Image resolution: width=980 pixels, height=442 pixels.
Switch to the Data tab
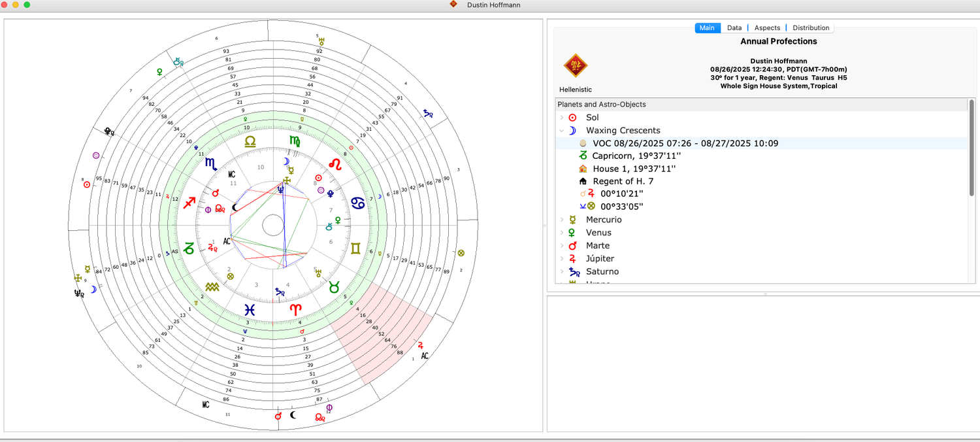click(734, 28)
